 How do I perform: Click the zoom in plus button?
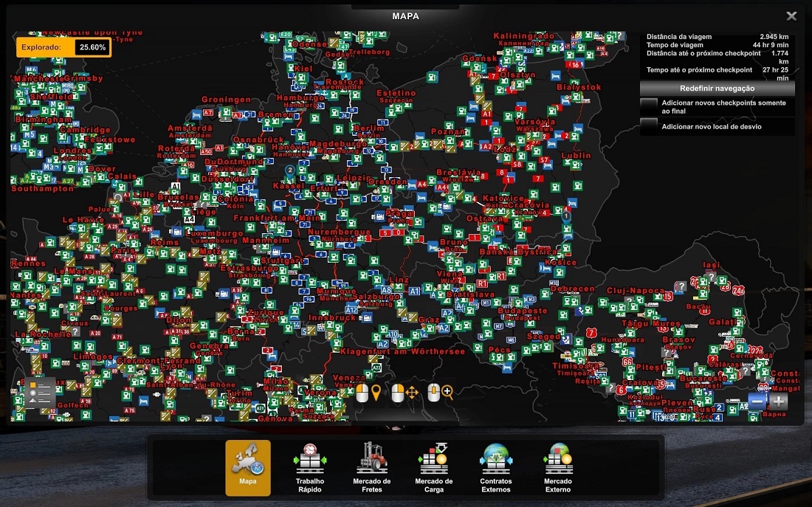tap(779, 401)
